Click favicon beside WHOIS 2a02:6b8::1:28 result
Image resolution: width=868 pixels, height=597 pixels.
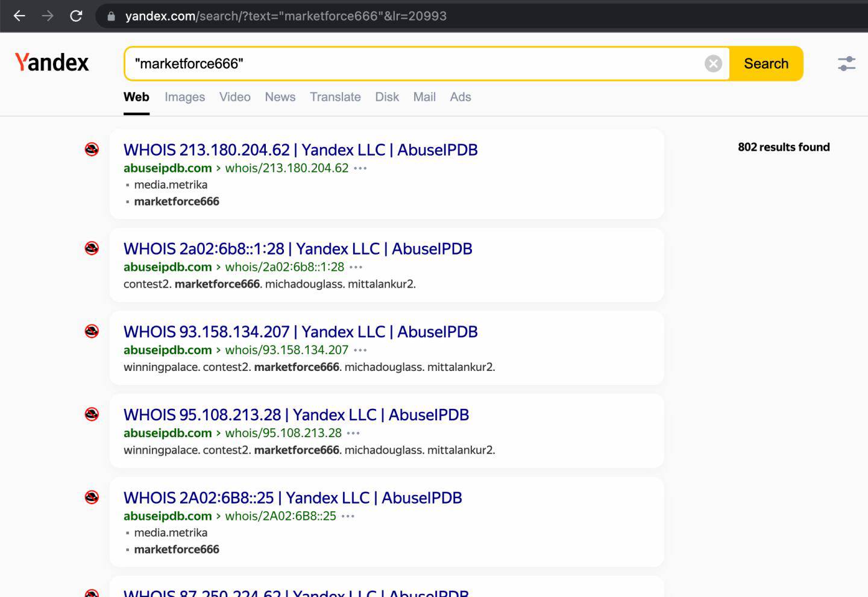click(x=92, y=248)
